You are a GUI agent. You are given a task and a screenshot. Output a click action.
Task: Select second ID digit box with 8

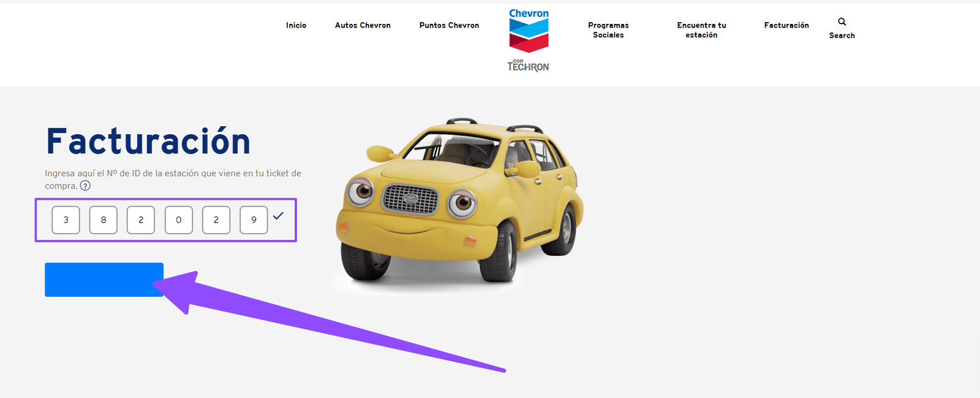(104, 220)
